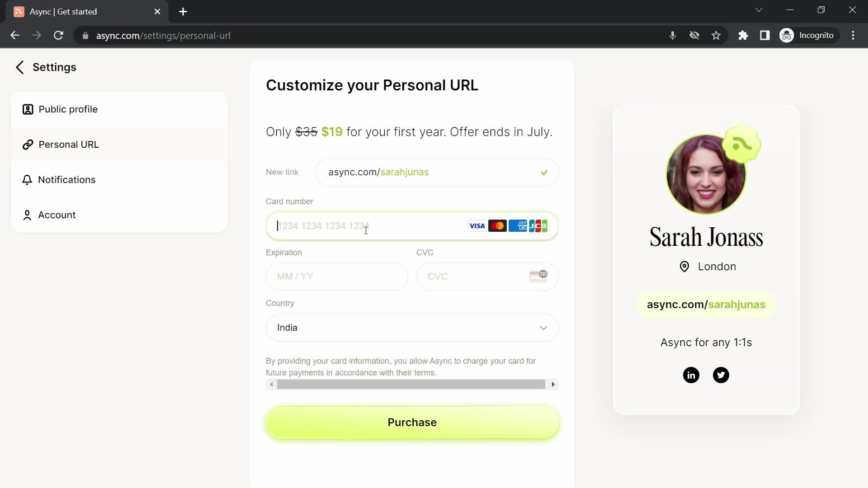Click the Visa card icon in card field

pos(477,225)
